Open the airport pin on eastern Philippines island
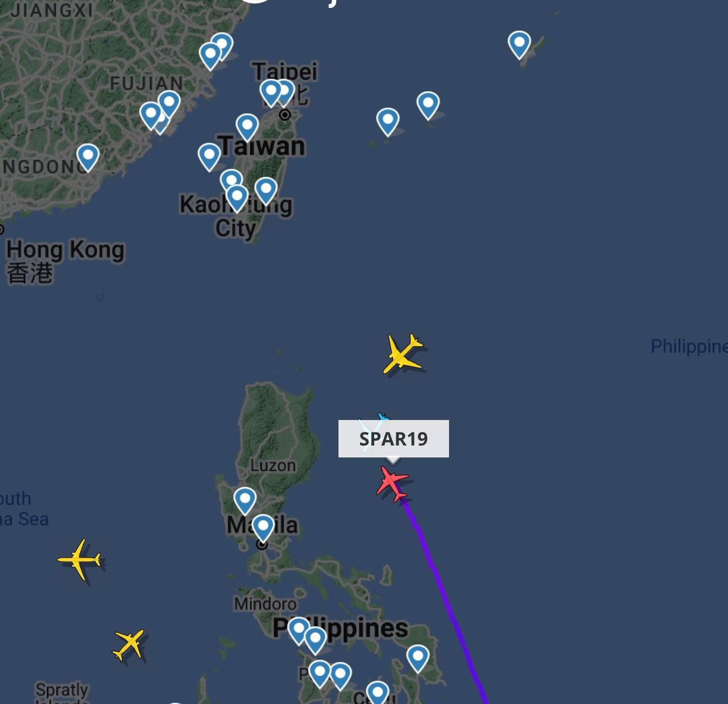The width and height of the screenshot is (728, 704). tap(417, 659)
